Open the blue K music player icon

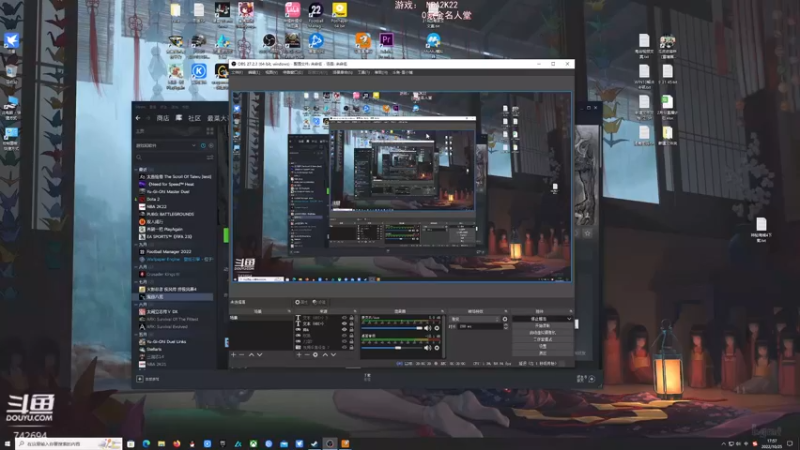point(199,71)
